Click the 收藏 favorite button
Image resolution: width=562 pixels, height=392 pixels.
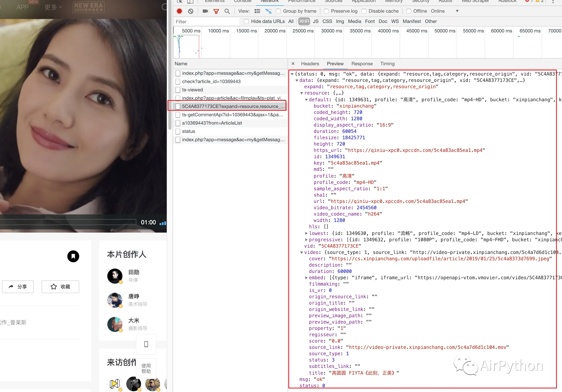[x=60, y=287]
